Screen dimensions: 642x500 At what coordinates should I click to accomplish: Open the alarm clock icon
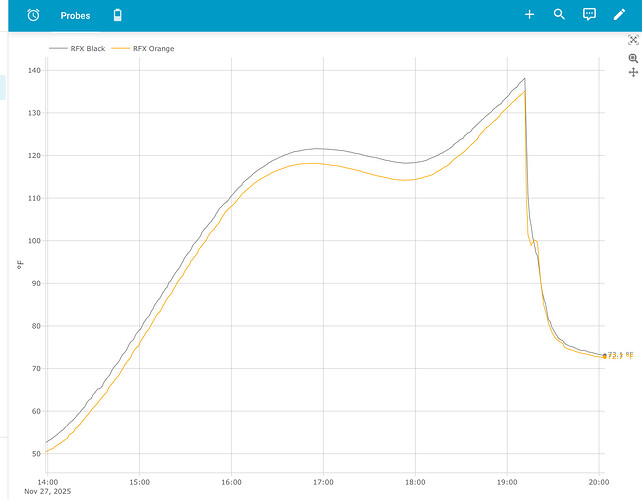33,15
